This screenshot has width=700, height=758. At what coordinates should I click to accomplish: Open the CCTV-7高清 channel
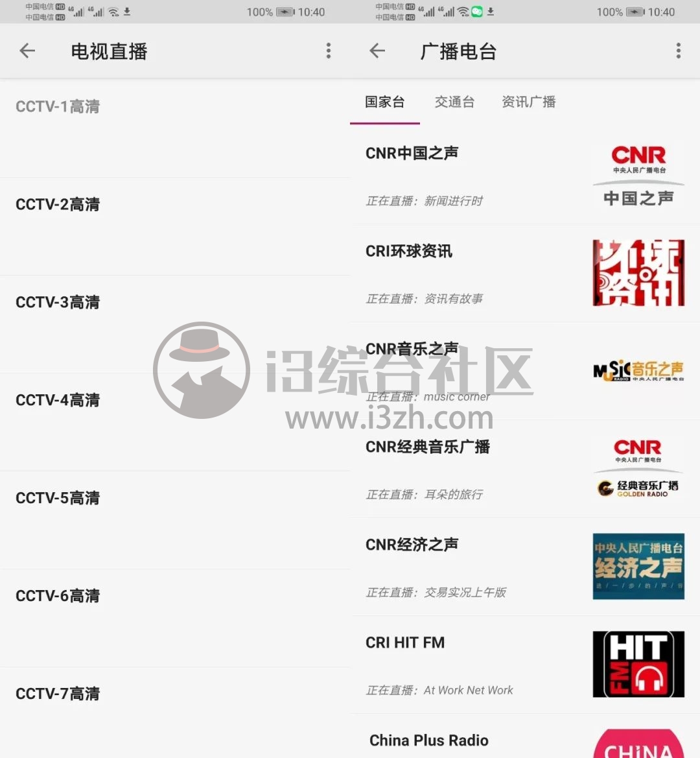point(175,713)
